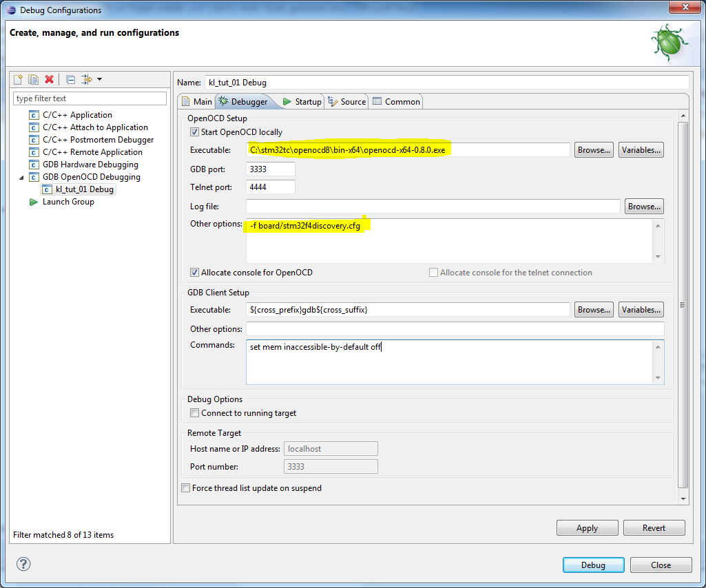Uncheck Start OpenOCD locally
Image resolution: width=706 pixels, height=588 pixels.
(x=194, y=132)
